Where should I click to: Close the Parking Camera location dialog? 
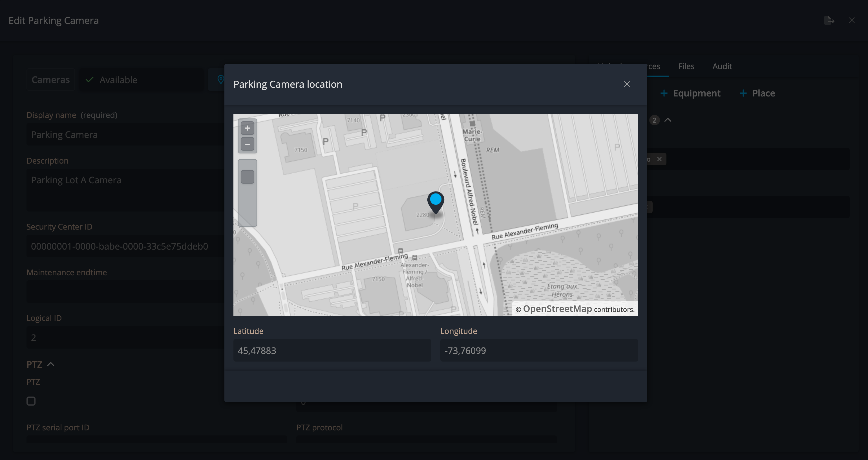pos(627,84)
